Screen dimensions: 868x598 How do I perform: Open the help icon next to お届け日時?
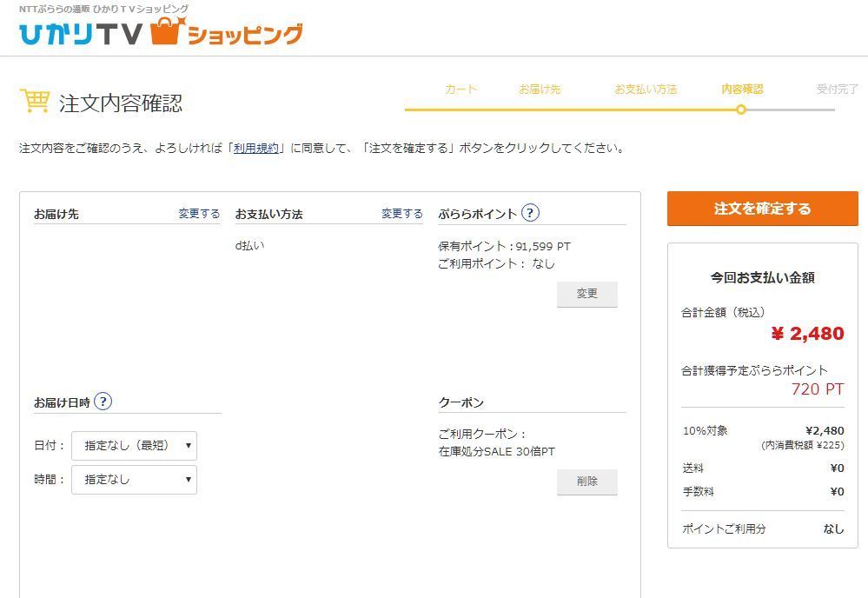103,402
